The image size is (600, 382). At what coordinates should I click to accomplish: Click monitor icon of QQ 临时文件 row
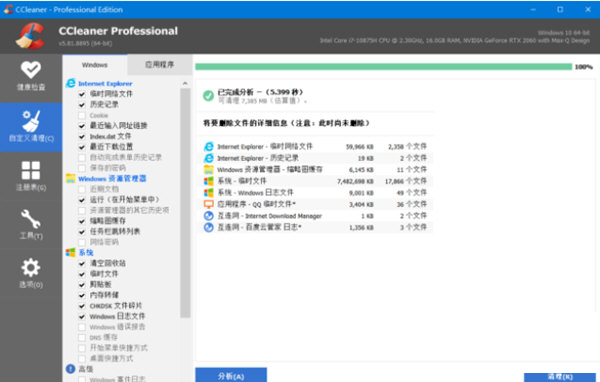[209, 204]
